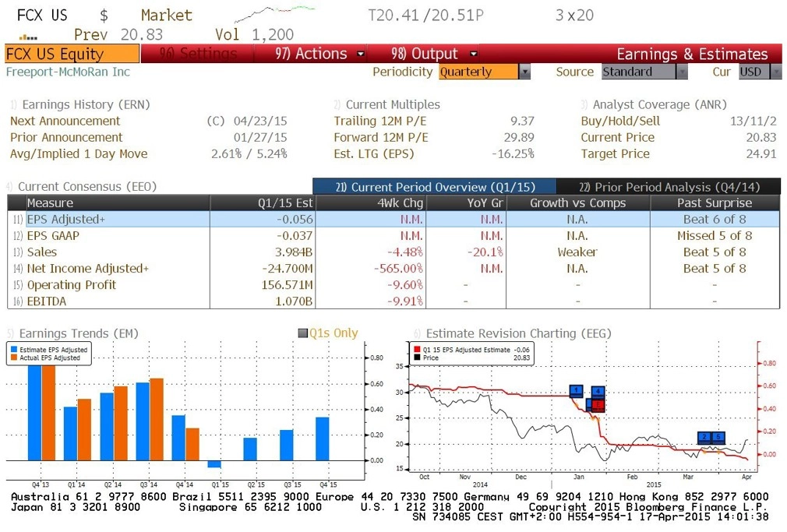The image size is (787, 532).
Task: Switch to Current Period Overview (Q1/15) tab
Action: point(435,187)
